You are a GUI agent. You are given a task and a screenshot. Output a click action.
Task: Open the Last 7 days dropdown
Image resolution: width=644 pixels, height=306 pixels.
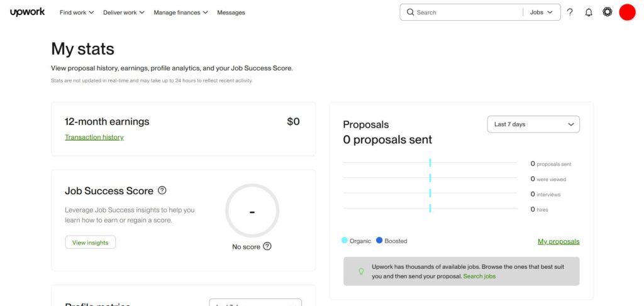[x=533, y=124]
